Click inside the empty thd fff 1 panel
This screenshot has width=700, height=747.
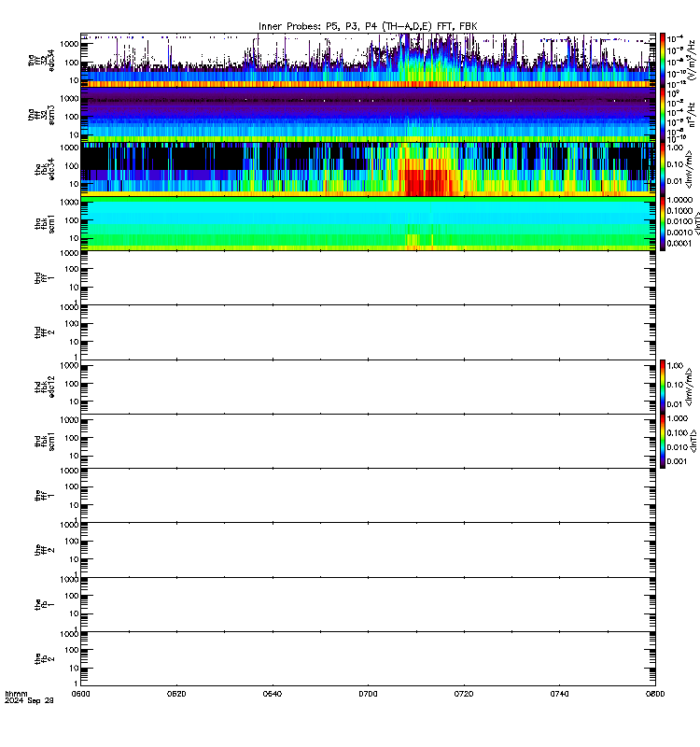368,277
